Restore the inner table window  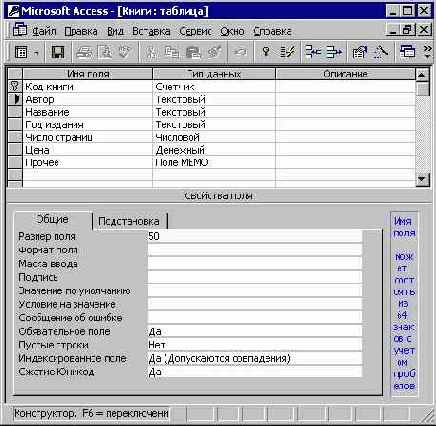click(x=408, y=30)
